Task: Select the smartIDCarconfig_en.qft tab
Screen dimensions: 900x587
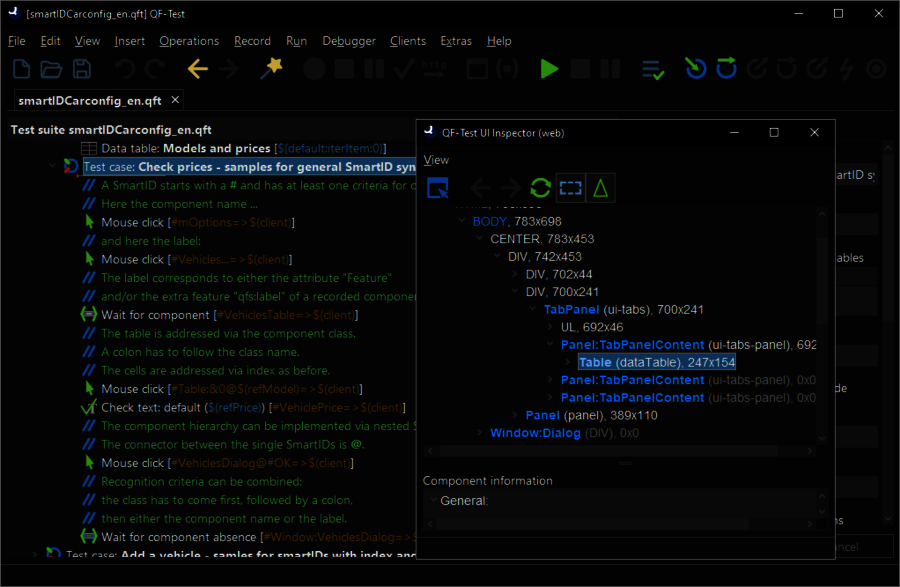Action: click(x=89, y=100)
